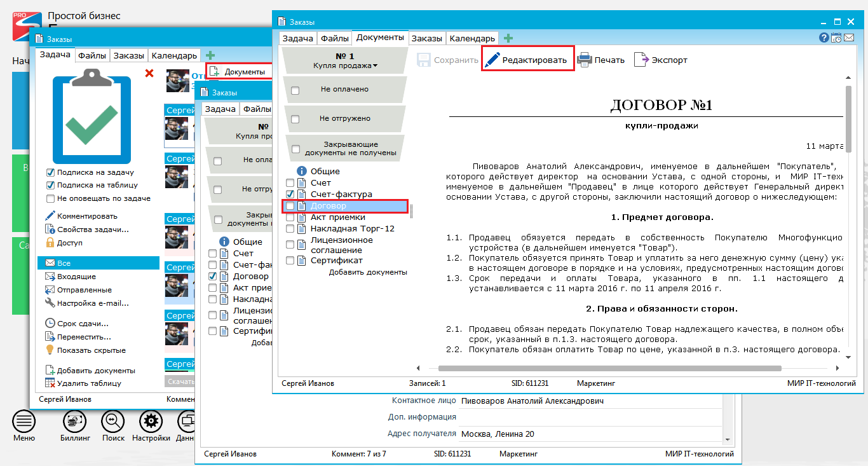
Task: Click the calendar-with-clock icon beside the help icon
Action: click(x=836, y=38)
